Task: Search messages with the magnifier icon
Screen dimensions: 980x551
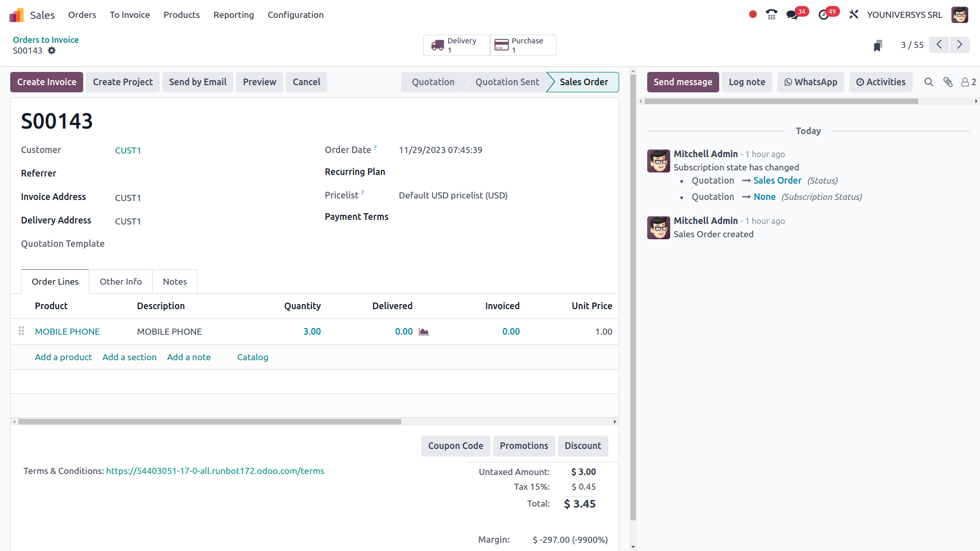Action: [928, 82]
